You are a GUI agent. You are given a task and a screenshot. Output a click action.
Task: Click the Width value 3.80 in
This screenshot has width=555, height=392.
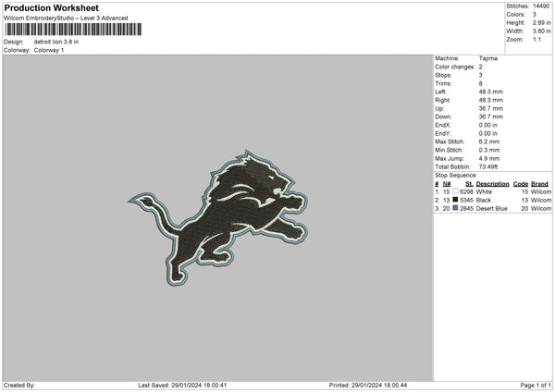tap(541, 31)
